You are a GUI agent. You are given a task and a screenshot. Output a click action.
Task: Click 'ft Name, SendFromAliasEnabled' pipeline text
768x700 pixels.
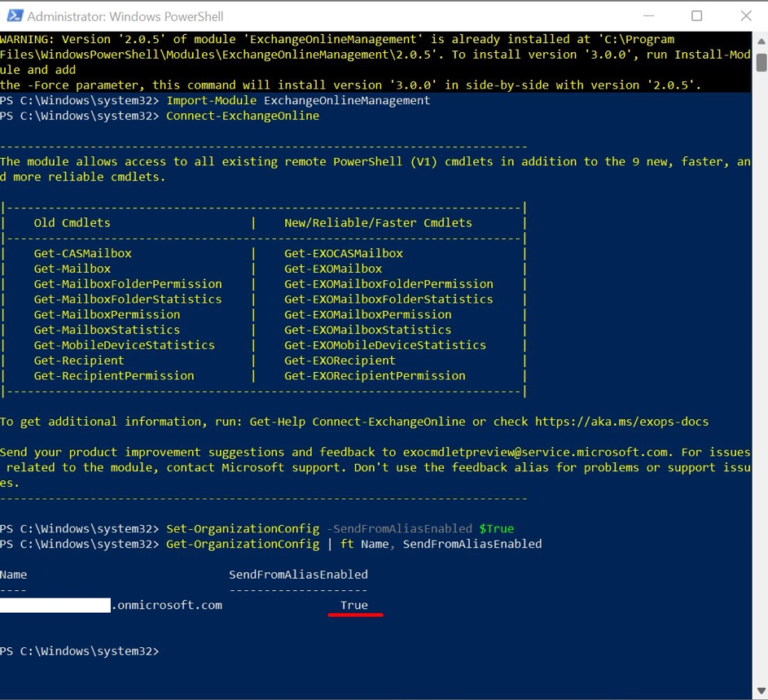click(441, 545)
